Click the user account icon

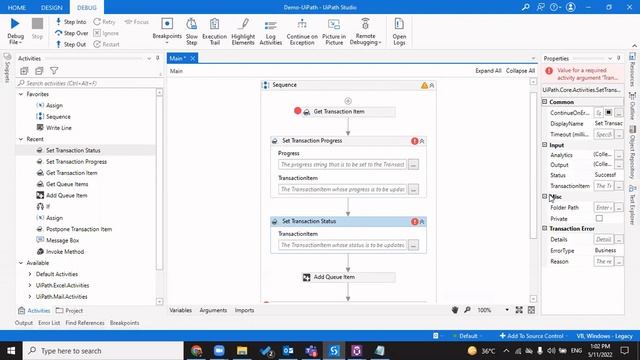click(571, 7)
